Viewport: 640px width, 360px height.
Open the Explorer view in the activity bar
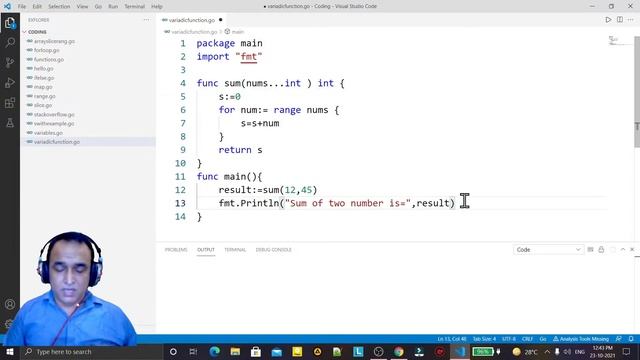(10, 23)
